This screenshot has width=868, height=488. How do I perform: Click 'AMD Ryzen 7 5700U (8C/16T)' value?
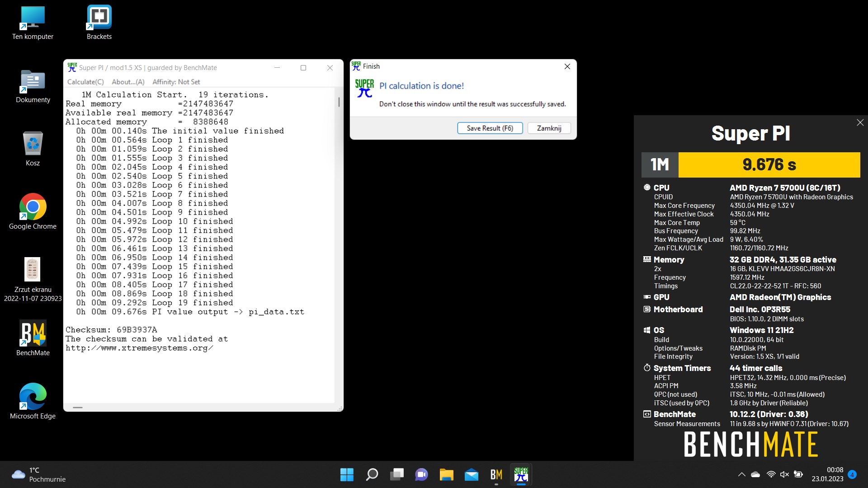click(785, 188)
